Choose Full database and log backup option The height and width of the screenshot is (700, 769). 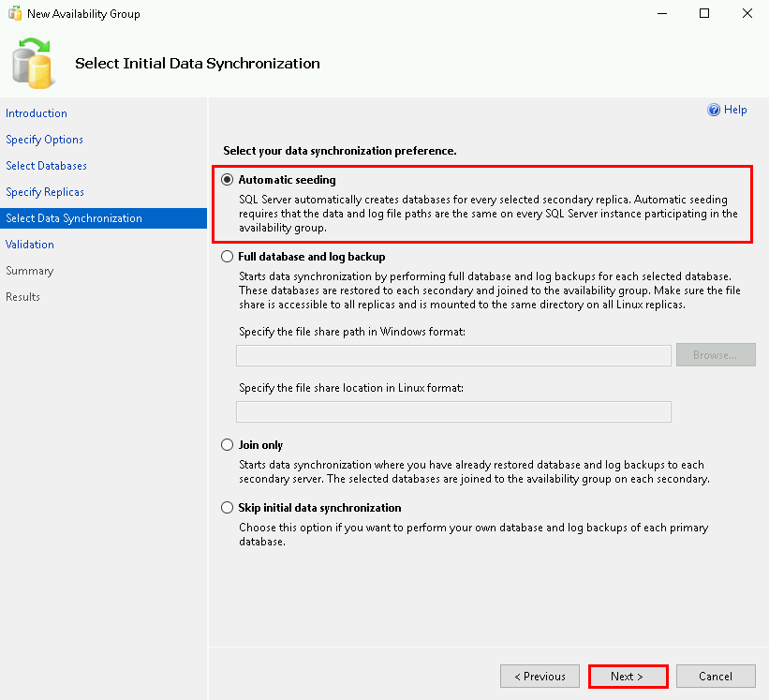[x=227, y=257]
